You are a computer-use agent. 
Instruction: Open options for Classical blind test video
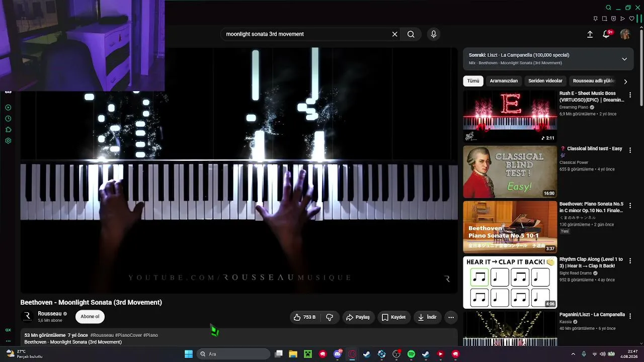(630, 150)
